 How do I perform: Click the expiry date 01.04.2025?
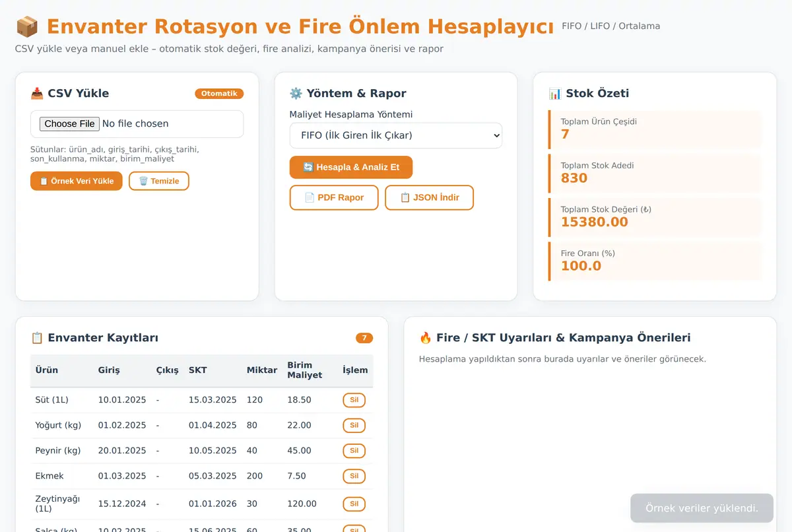point(213,425)
